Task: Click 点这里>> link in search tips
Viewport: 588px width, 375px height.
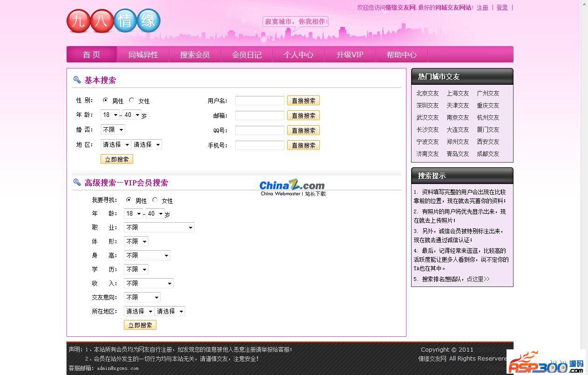Action: click(x=478, y=279)
